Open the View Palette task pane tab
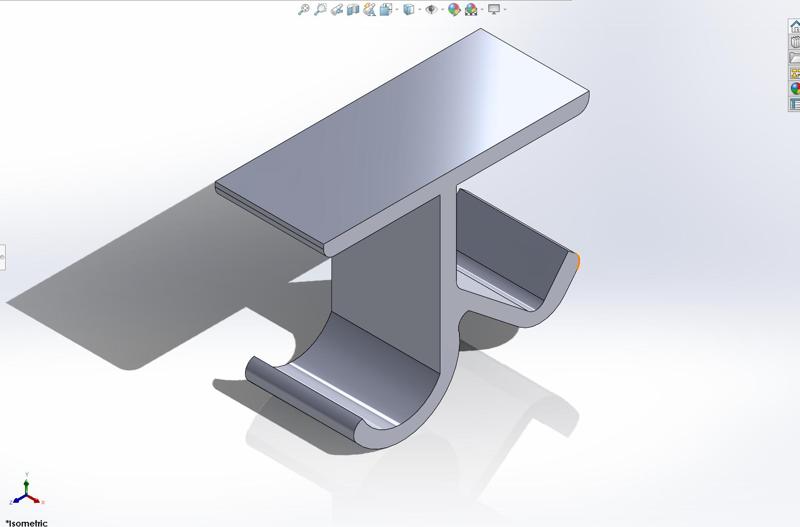The height and width of the screenshot is (527, 800). click(x=794, y=73)
